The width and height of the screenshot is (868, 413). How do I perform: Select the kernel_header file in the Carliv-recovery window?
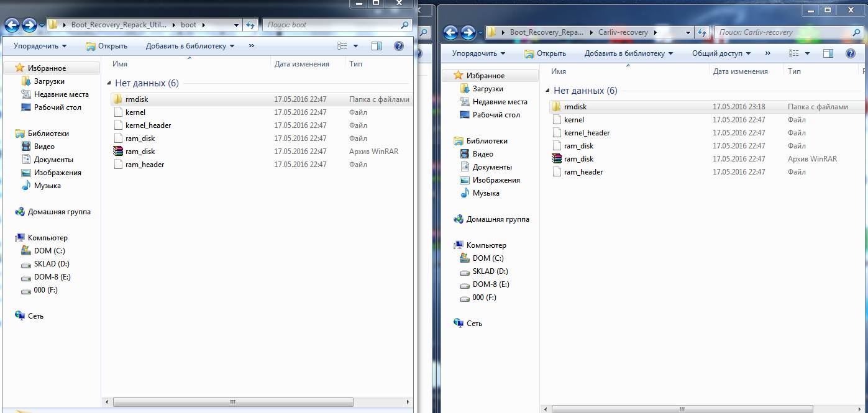tap(587, 133)
